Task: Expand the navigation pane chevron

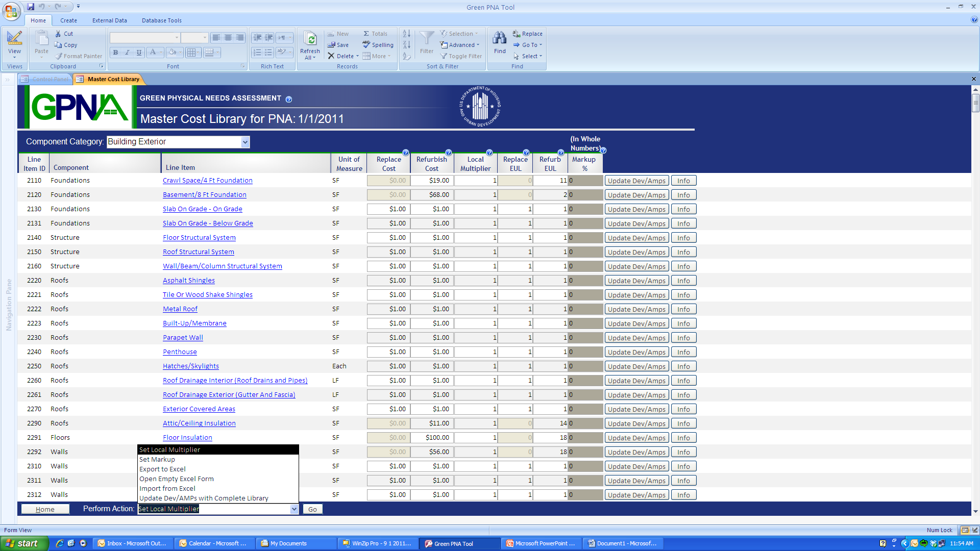Action: (x=8, y=80)
